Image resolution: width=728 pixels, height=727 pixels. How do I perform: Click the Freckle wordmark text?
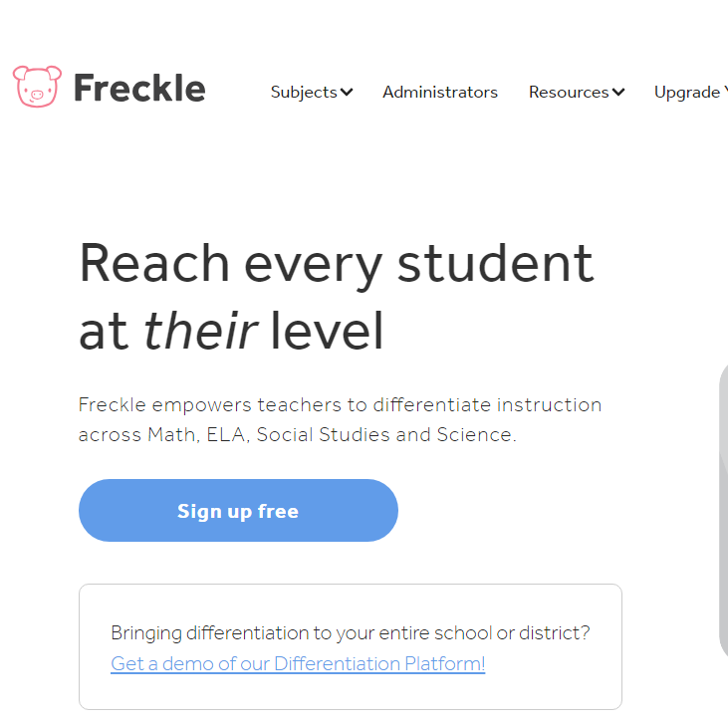(139, 88)
